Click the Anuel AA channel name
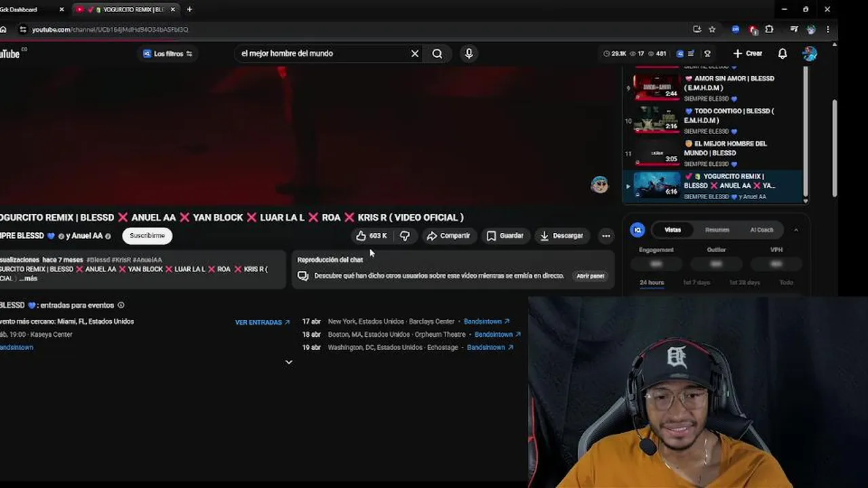This screenshot has width=868, height=488. 87,236
